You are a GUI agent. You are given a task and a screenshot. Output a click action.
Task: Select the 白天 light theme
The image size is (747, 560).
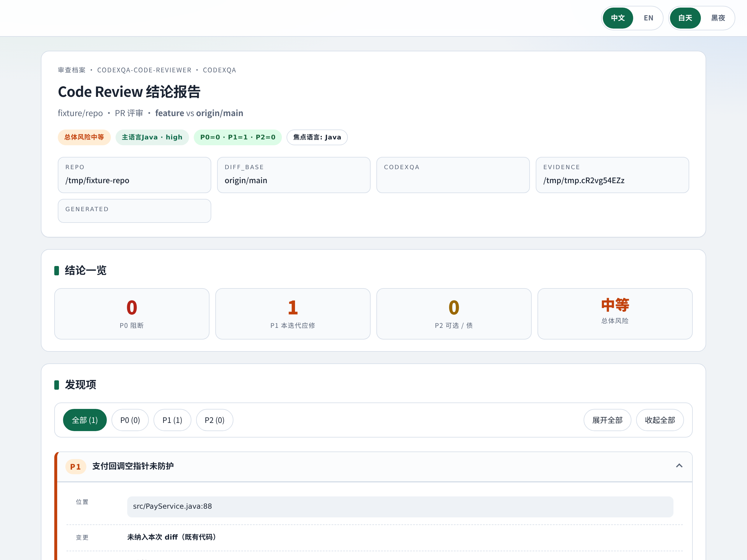pos(685,18)
